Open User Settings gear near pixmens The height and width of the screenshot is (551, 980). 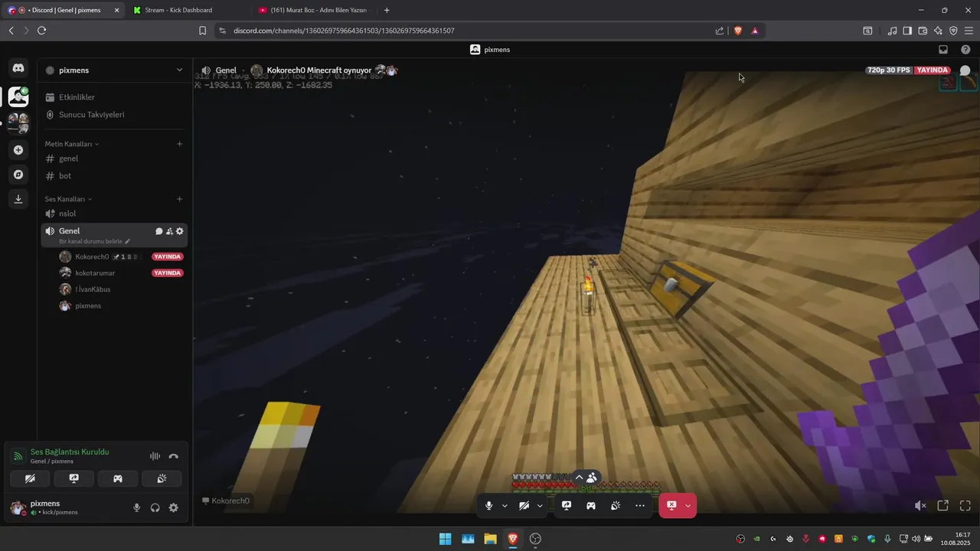point(174,507)
